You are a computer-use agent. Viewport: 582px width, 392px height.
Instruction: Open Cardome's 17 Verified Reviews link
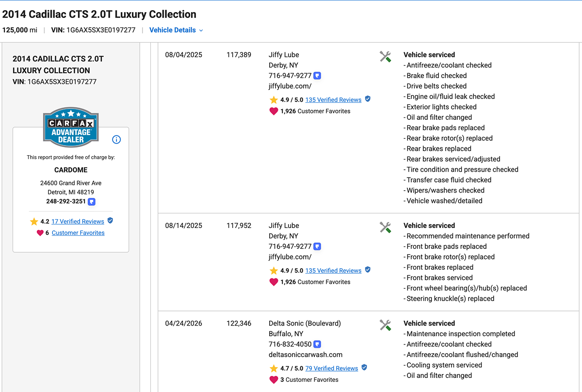[78, 221]
